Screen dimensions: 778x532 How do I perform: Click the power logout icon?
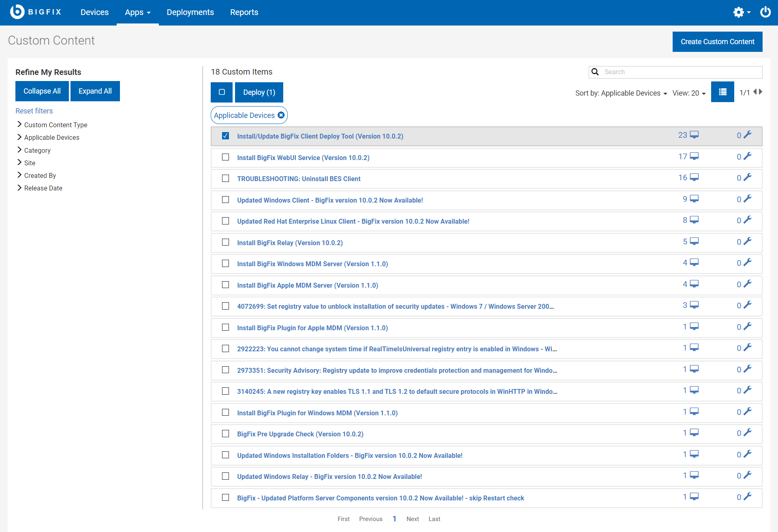(x=765, y=12)
